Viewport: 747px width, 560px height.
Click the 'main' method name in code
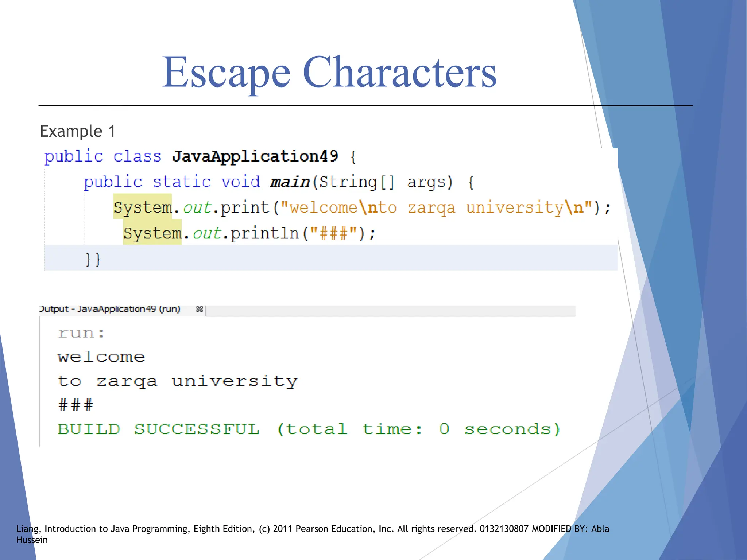[x=290, y=182]
